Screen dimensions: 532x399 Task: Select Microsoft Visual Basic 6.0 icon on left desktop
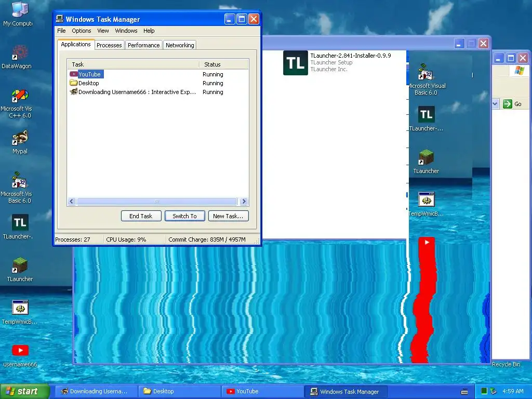tap(19, 180)
